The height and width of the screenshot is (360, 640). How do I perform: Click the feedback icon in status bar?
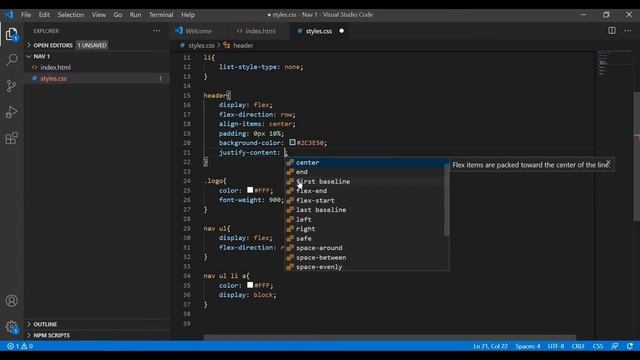click(615, 346)
